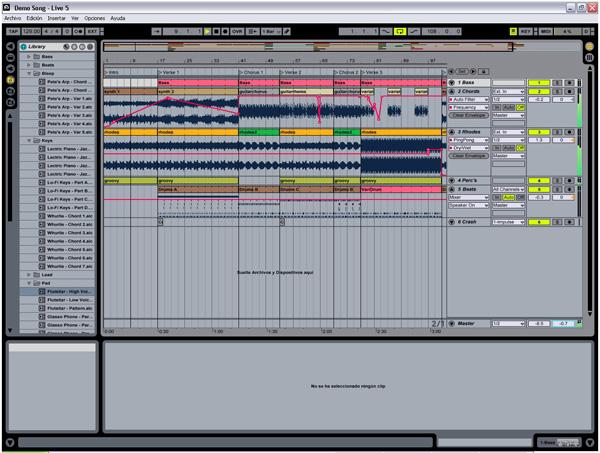Activate the Draw Mode pencil button
600x453 pixels.
287,31
